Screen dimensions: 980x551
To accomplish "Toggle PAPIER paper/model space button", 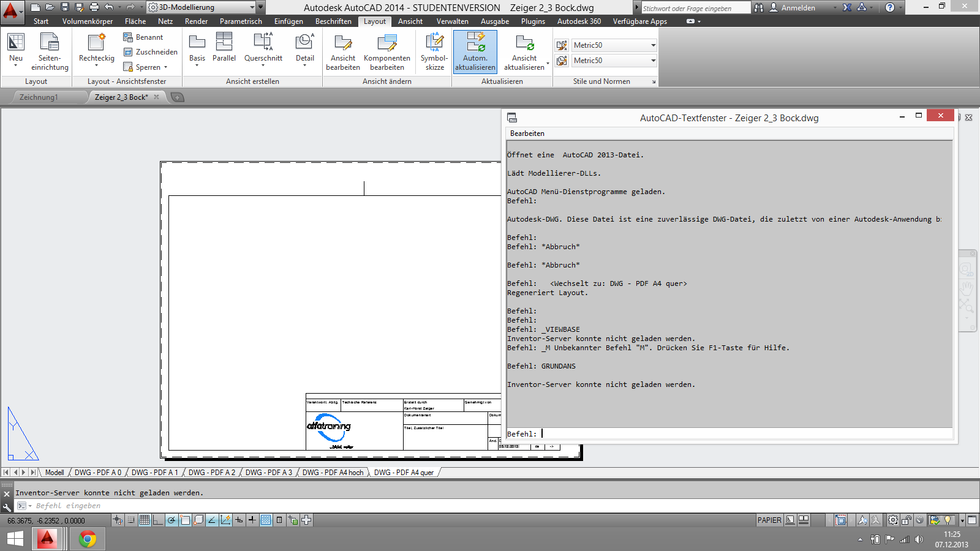I will click(x=769, y=520).
